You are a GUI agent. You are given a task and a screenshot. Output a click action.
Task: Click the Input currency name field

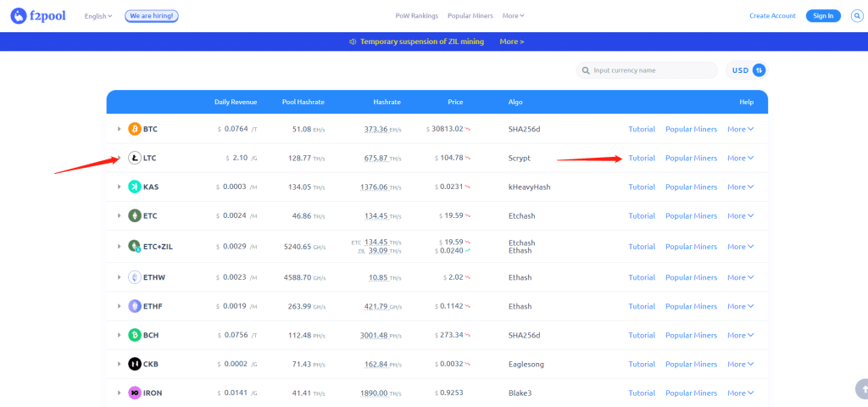648,70
